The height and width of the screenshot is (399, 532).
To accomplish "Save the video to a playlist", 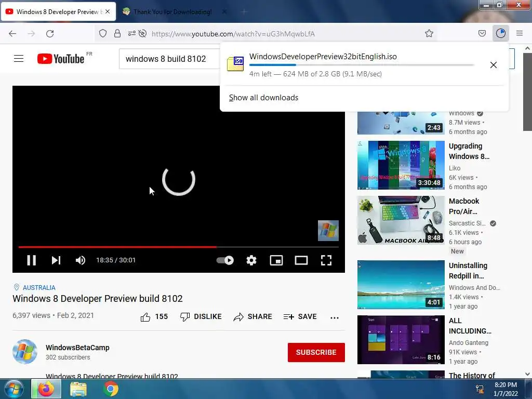I will 300,317.
